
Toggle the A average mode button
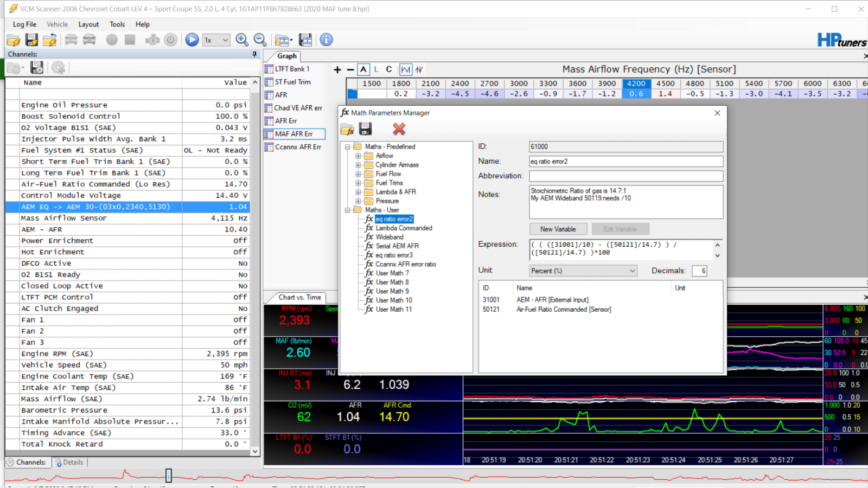[363, 69]
